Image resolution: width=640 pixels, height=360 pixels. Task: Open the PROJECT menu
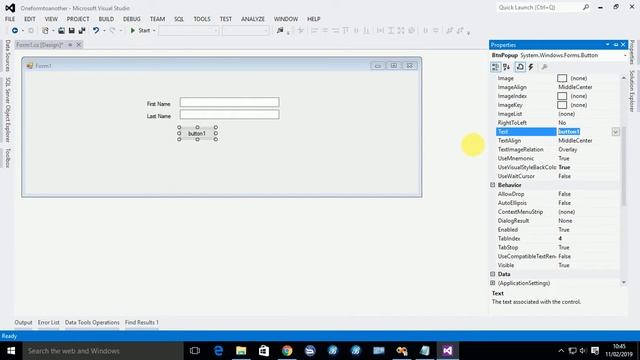coord(78,19)
